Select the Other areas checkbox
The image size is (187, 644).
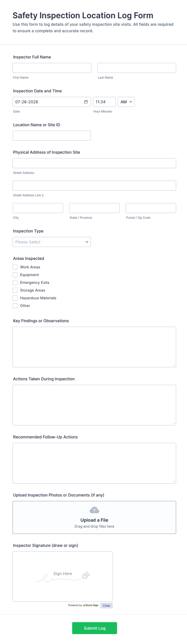15,306
